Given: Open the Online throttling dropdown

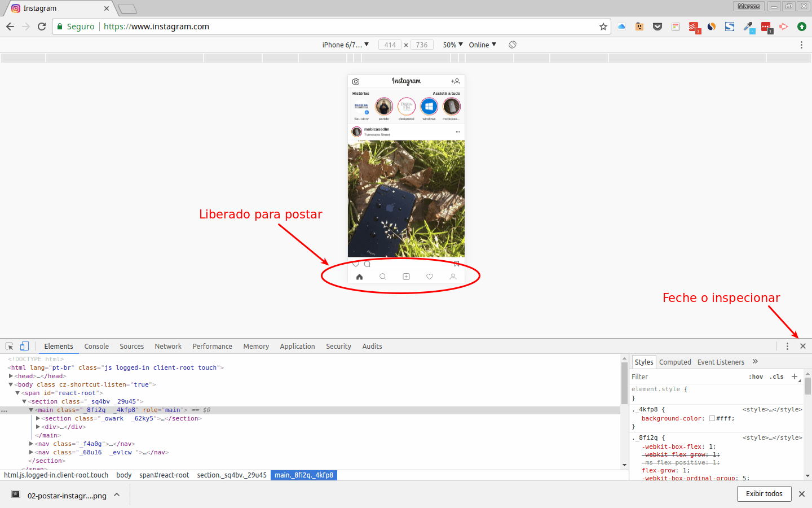Looking at the screenshot, I should 482,45.
